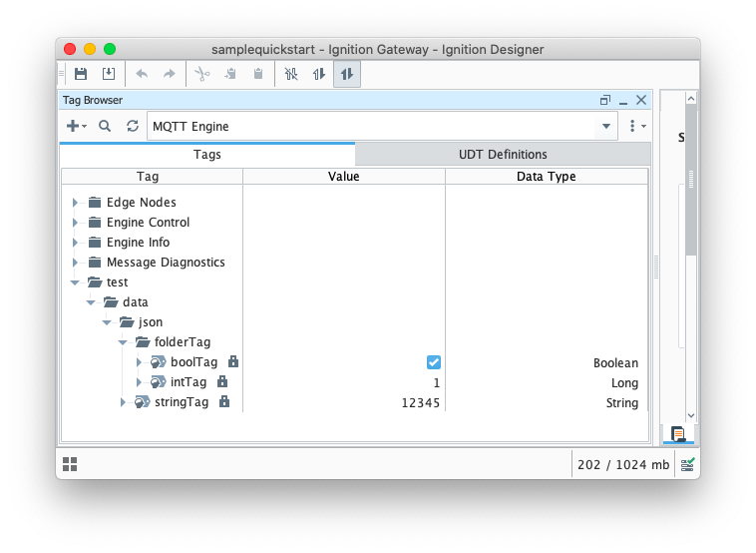Click the gateway connection status icon
756x553 pixels.
pyautogui.click(x=687, y=465)
